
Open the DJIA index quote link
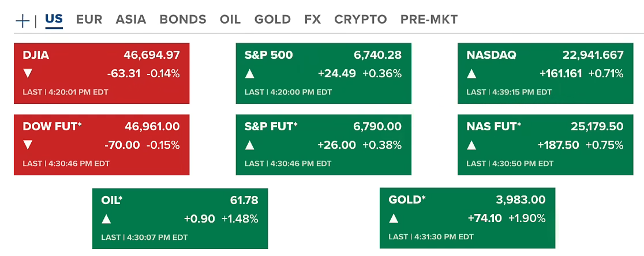click(x=36, y=55)
